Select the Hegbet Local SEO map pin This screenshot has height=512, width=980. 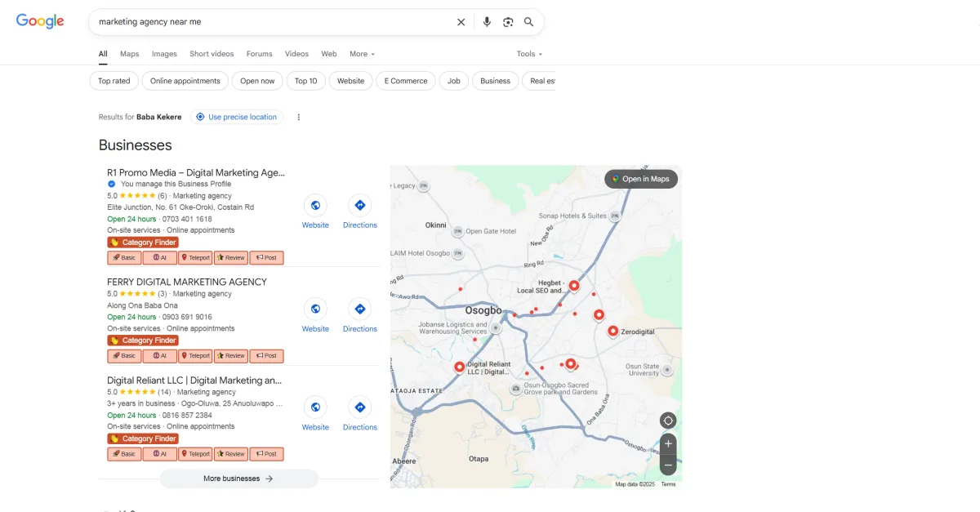tap(574, 285)
